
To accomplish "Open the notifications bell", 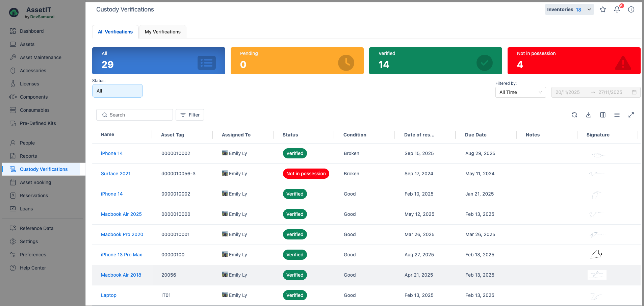I will (617, 9).
